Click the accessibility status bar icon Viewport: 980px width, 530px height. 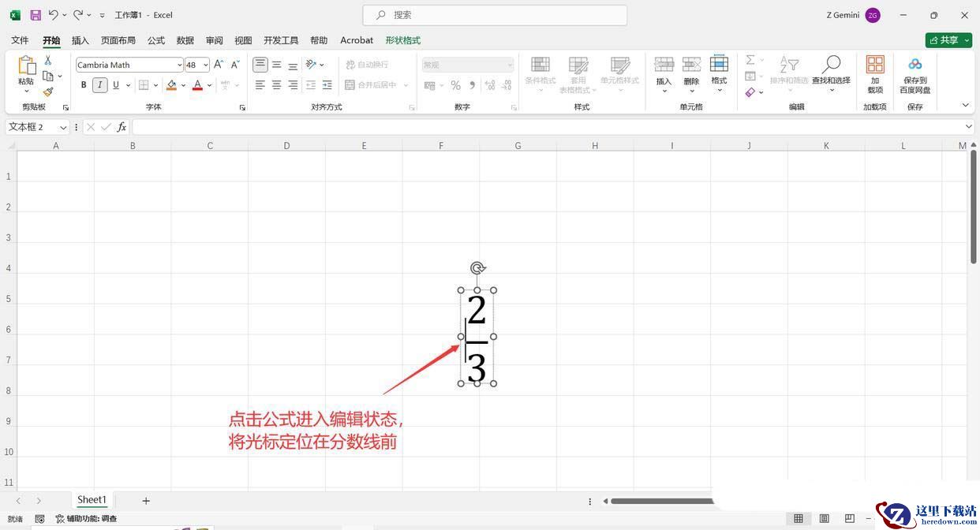60,519
